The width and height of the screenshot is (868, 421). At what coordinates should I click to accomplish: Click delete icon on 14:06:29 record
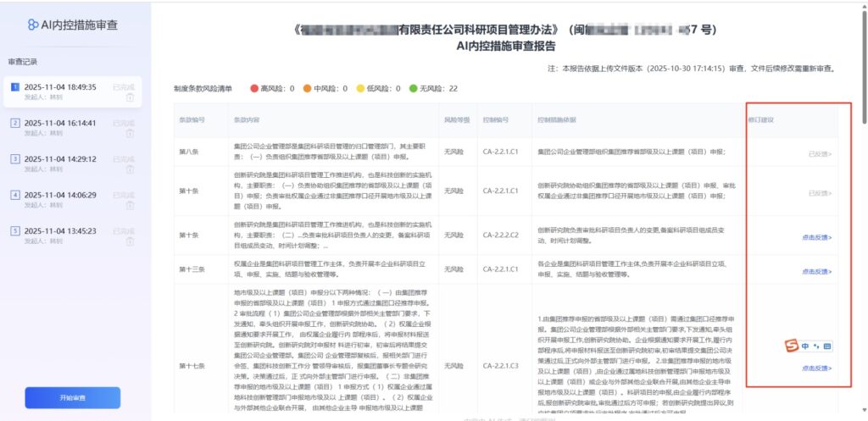129,205
